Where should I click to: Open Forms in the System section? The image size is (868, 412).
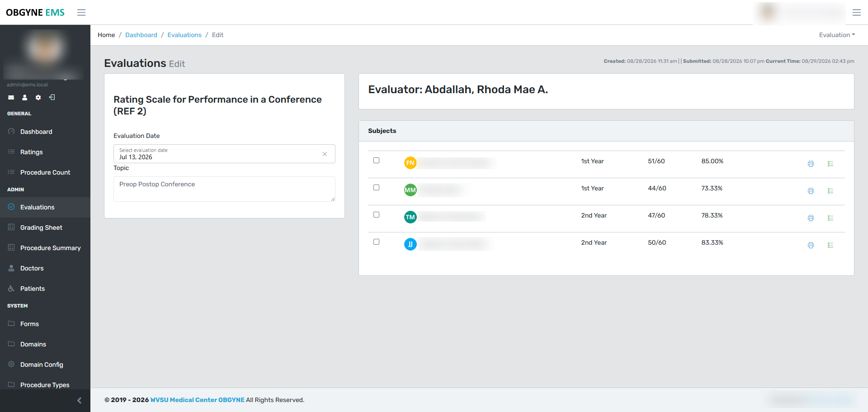point(45,324)
